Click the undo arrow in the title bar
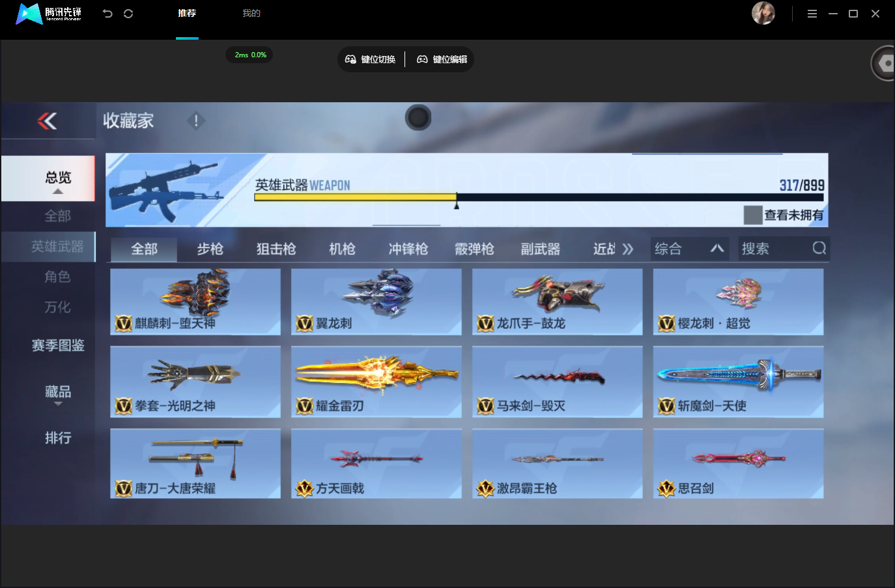This screenshot has height=588, width=895. coord(107,14)
